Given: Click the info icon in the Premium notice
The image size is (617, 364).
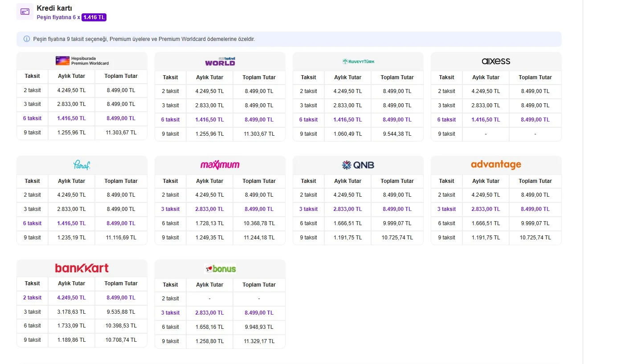Looking at the screenshot, I should 27,39.
